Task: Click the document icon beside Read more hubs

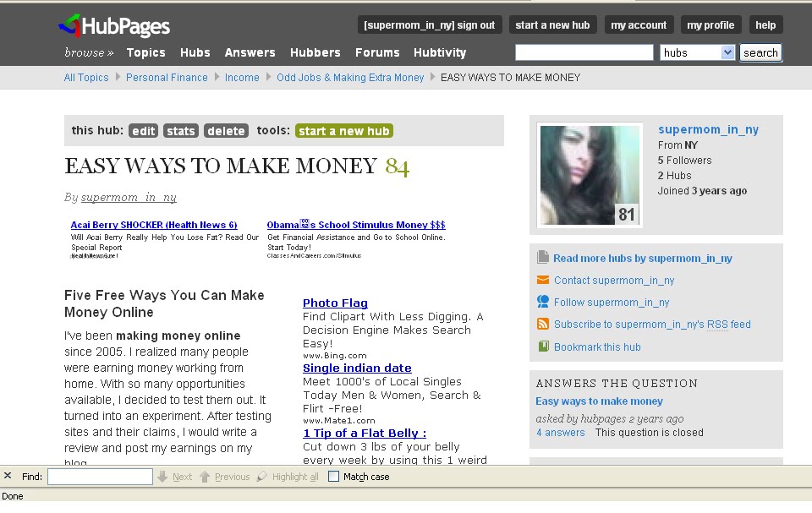Action: pyautogui.click(x=543, y=257)
